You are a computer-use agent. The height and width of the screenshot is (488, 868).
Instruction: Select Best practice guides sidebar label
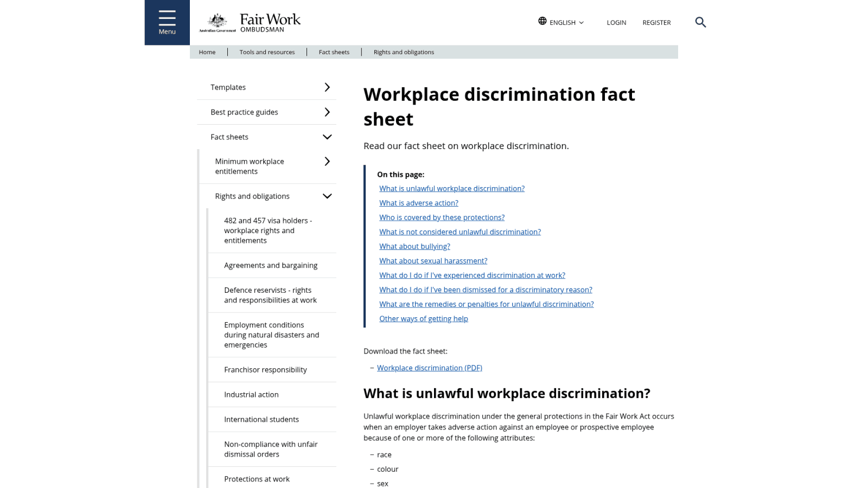244,112
